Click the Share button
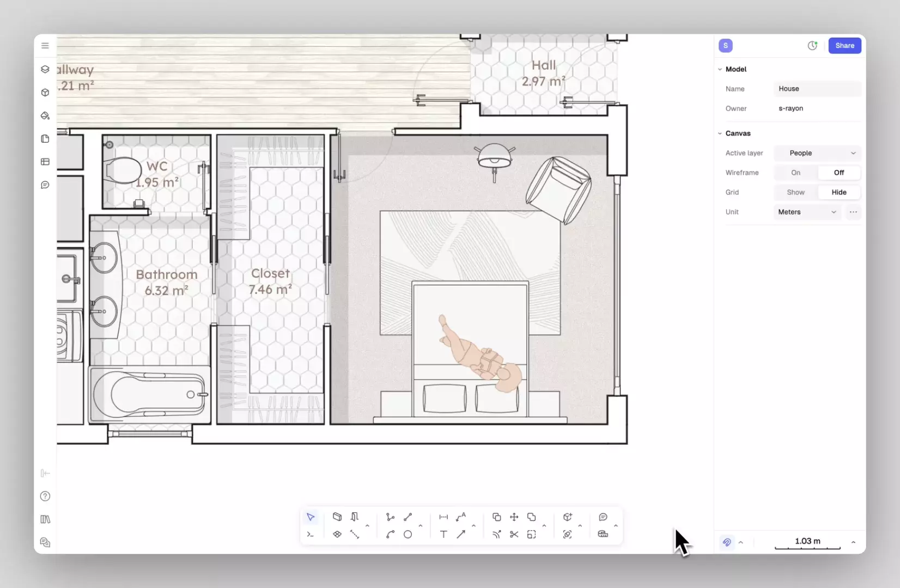Screen dimensions: 900x588 [x=844, y=46]
